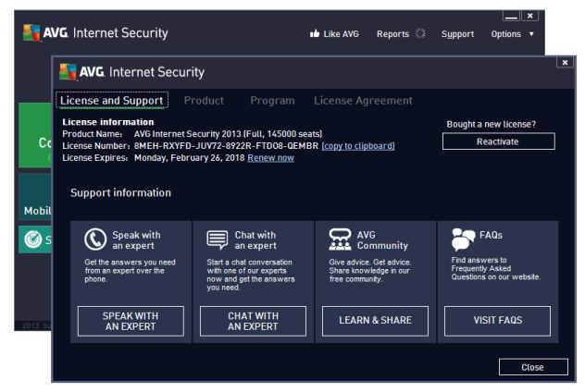Click the AVG Community people icon
The height and width of the screenshot is (392, 585).
tap(340, 240)
